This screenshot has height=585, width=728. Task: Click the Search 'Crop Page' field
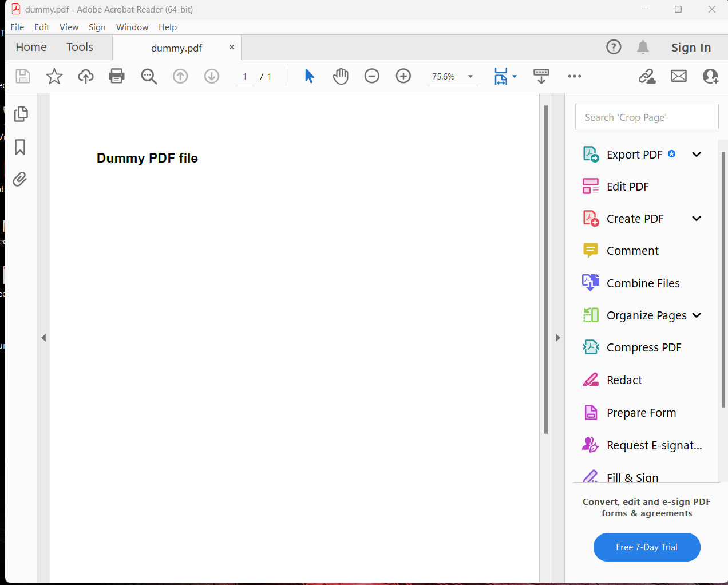pyautogui.click(x=647, y=117)
